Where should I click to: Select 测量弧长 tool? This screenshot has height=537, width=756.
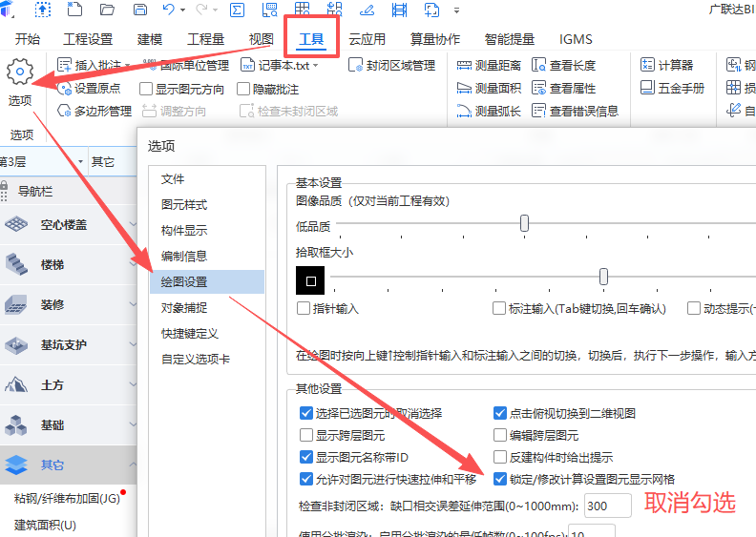(489, 112)
